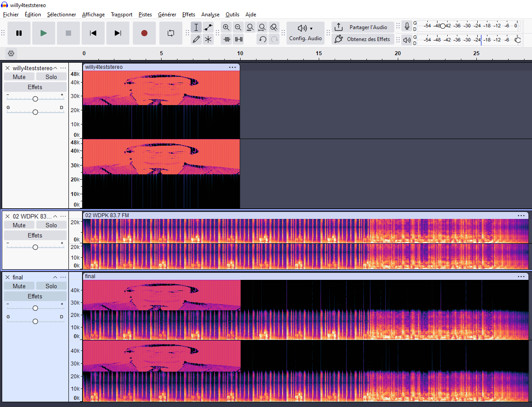Image resolution: width=532 pixels, height=407 pixels.
Task: Click the Undo arrow icon
Action: coord(262,39)
